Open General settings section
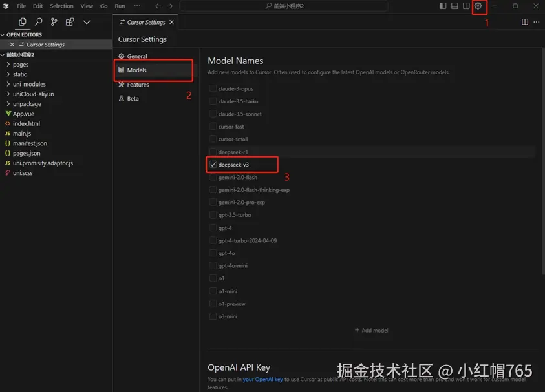This screenshot has width=545, height=392. [137, 56]
